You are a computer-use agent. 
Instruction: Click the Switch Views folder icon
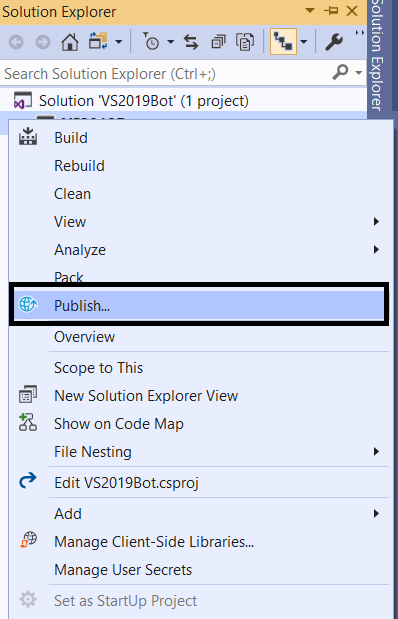pyautogui.click(x=98, y=41)
